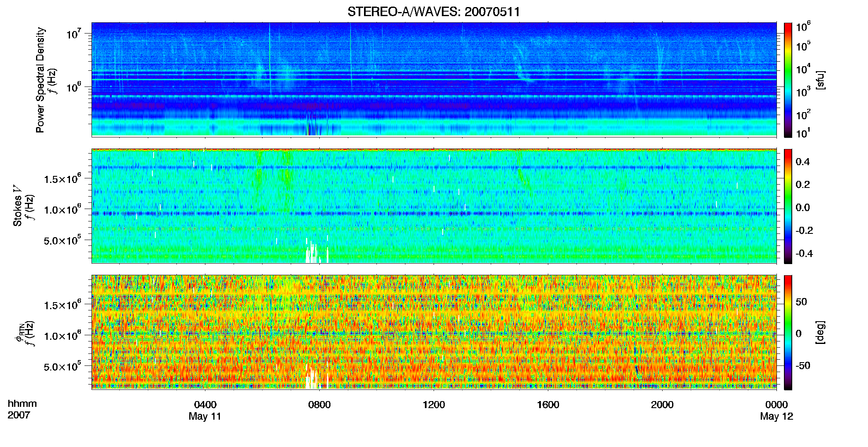Viewport: 868px width, 447px height.
Task: Click the Stokes V colorbar
Action: [x=788, y=206]
